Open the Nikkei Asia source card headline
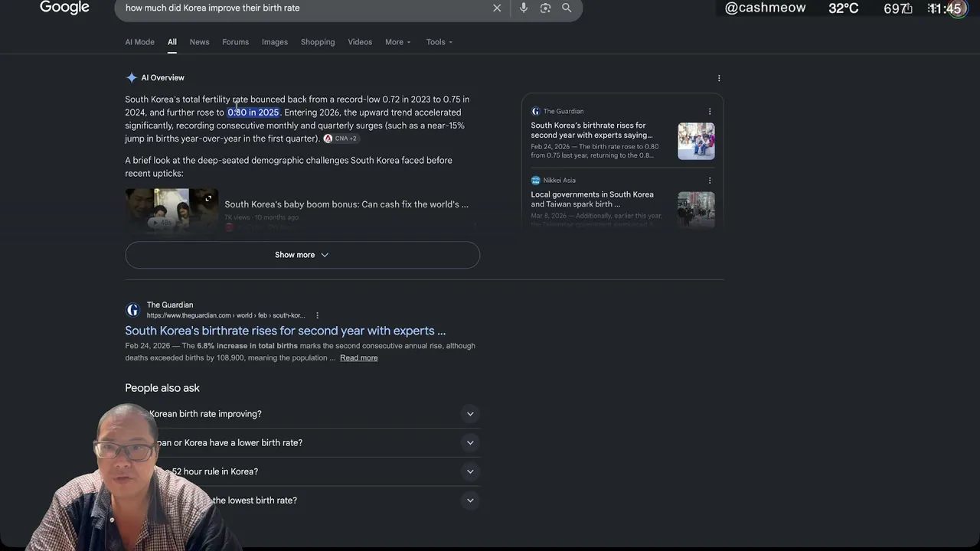This screenshot has width=980, height=551. [x=592, y=199]
